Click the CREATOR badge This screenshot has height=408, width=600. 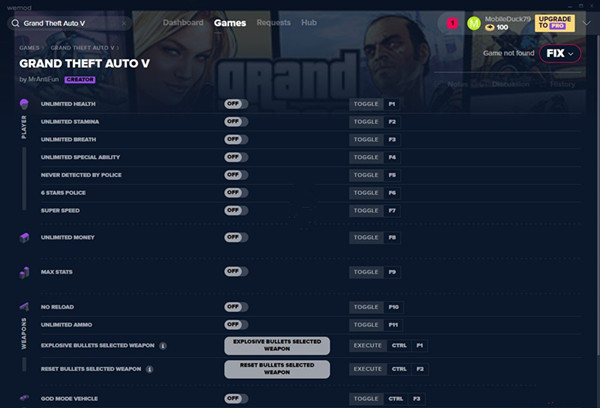pyautogui.click(x=80, y=80)
